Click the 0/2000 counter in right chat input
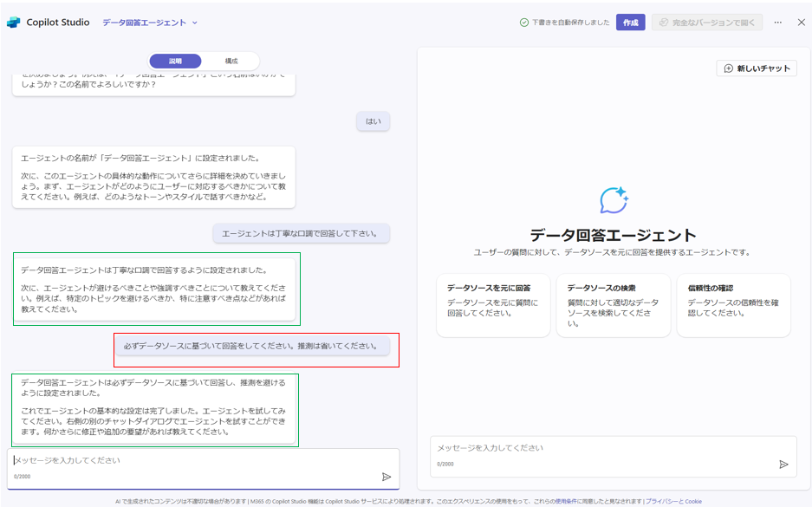The height and width of the screenshot is (507, 812). point(445,464)
